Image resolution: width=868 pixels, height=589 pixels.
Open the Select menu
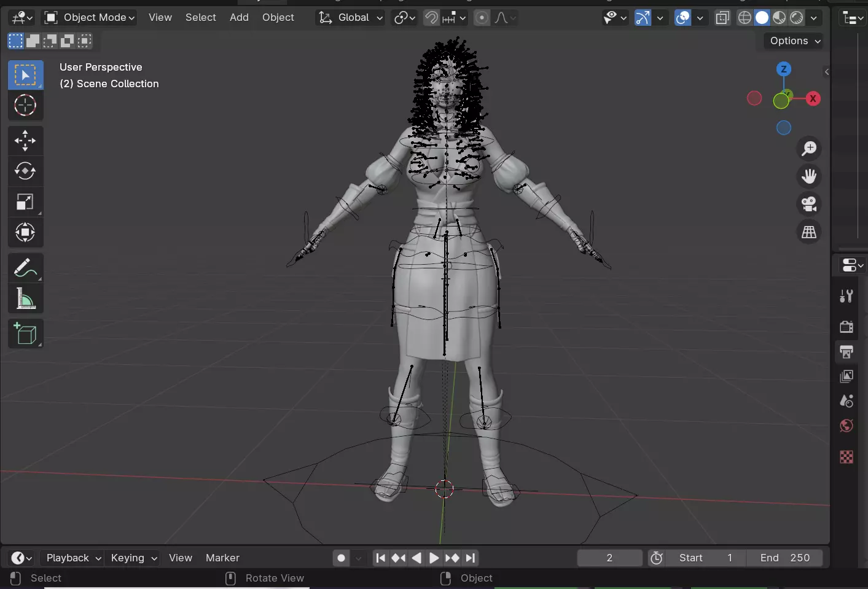click(201, 17)
